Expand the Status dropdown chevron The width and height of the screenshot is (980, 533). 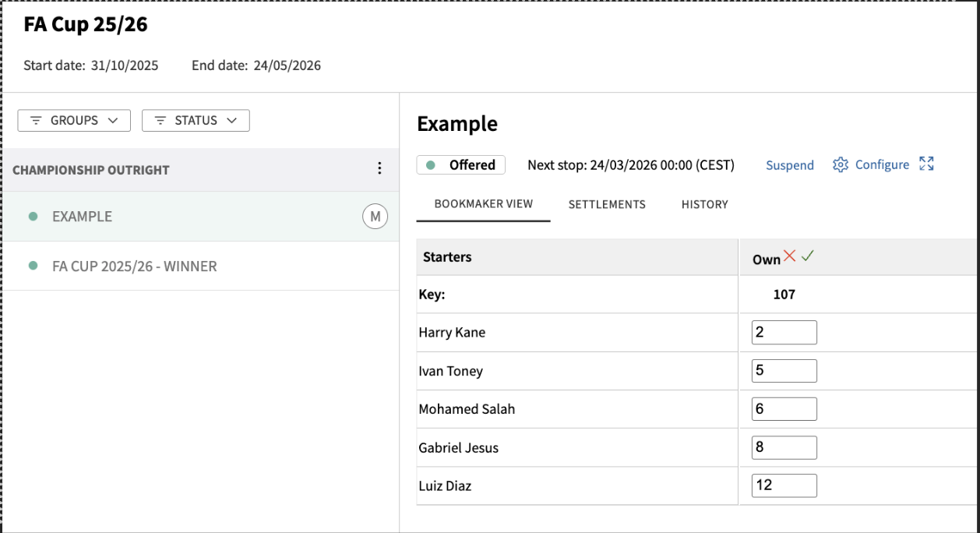[x=231, y=121]
